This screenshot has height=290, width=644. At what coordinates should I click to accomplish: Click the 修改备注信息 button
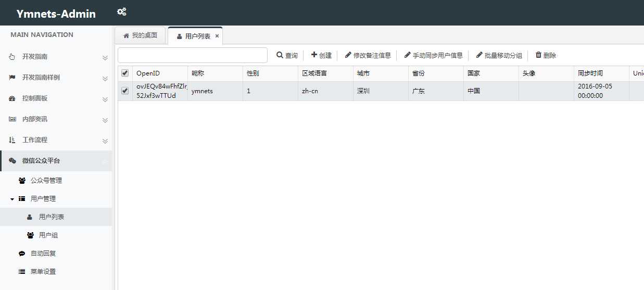368,55
